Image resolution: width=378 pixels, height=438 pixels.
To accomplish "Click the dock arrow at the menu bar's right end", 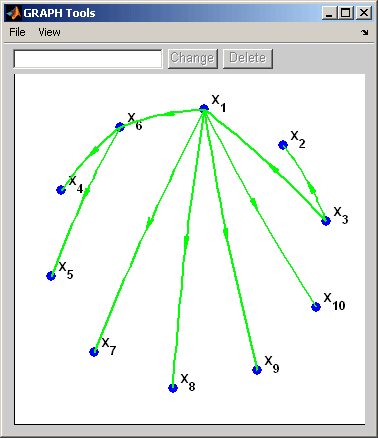I will click(365, 32).
